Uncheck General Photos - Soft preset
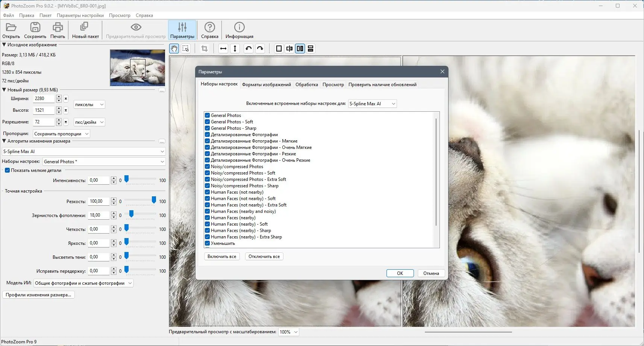Screen dimensions: 644x346 tap(207, 122)
